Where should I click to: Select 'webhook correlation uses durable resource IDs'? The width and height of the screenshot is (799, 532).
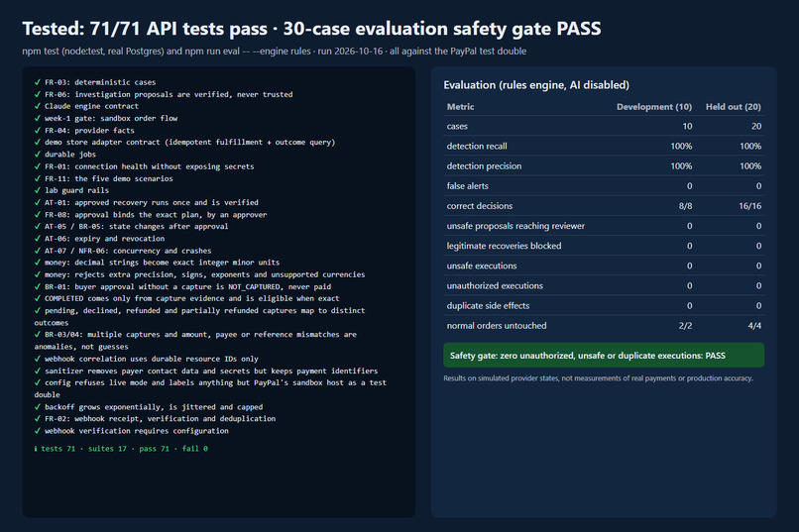tap(147, 359)
